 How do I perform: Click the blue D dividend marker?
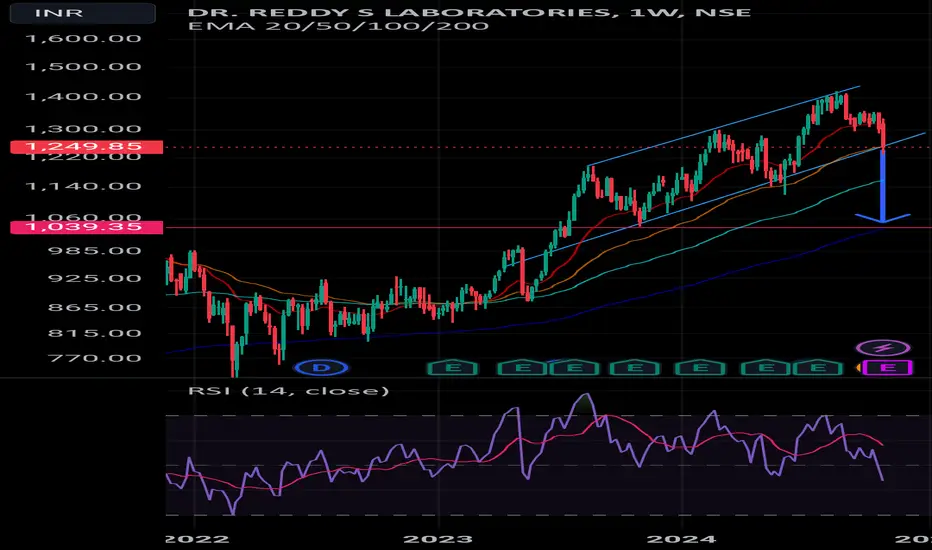pyautogui.click(x=322, y=367)
